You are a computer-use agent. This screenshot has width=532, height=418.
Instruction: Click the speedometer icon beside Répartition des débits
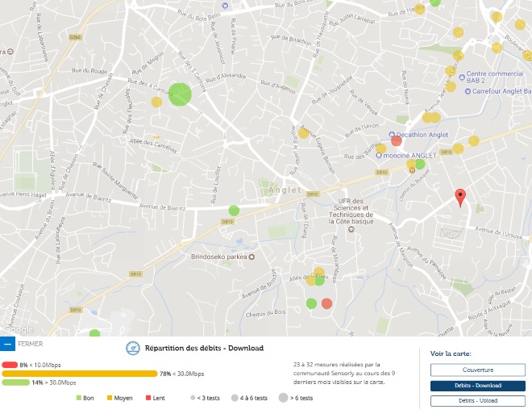[133, 348]
